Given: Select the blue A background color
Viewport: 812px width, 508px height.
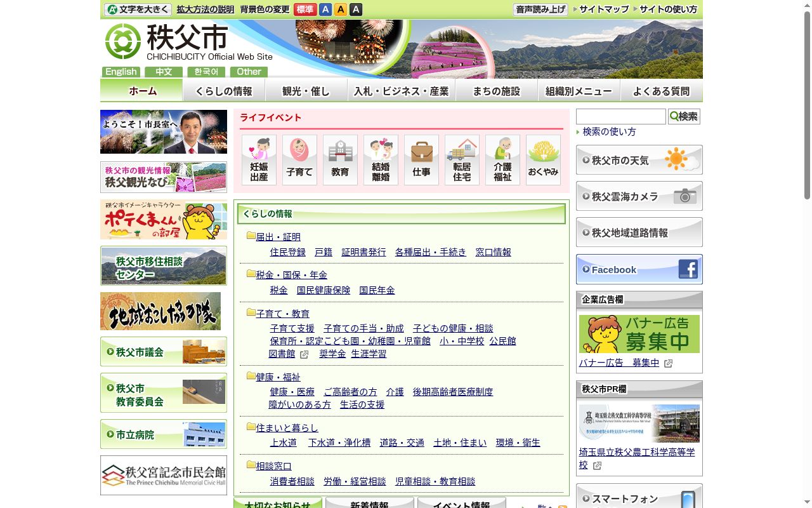Looking at the screenshot, I should click(x=325, y=10).
